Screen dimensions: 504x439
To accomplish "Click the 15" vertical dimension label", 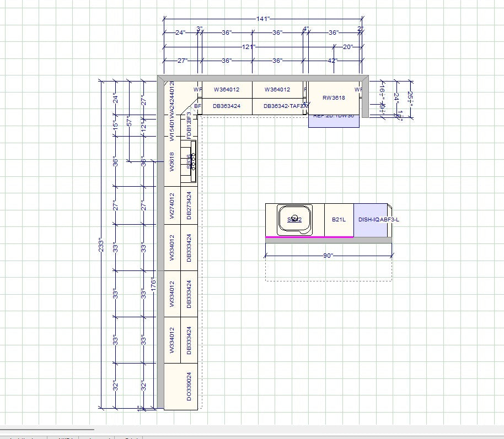I will pos(115,125).
